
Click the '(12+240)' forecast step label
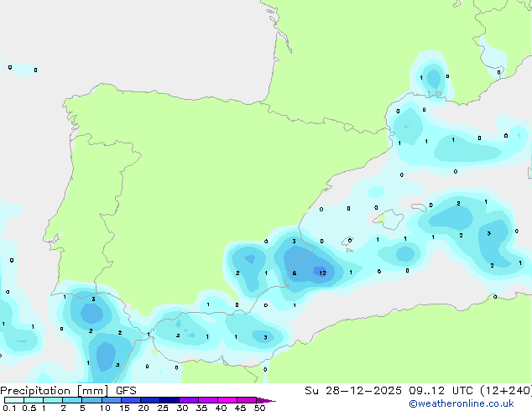(506, 391)
